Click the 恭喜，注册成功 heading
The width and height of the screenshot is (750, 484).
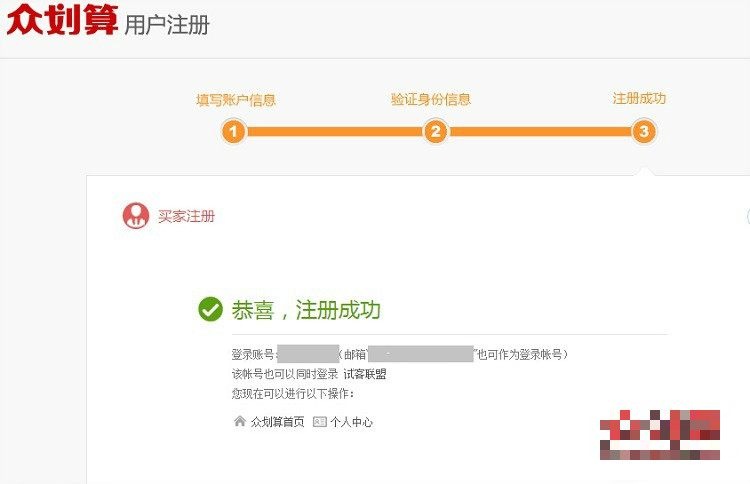pyautogui.click(x=306, y=310)
